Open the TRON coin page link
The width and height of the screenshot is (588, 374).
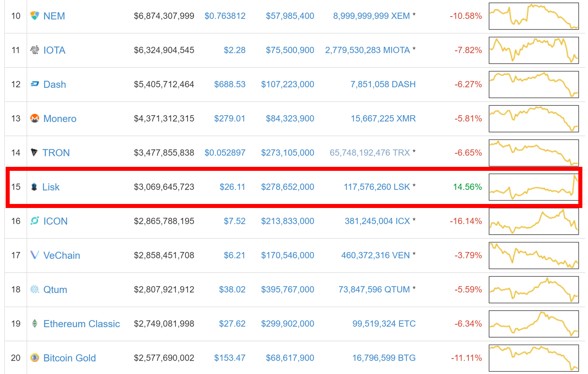(x=56, y=153)
